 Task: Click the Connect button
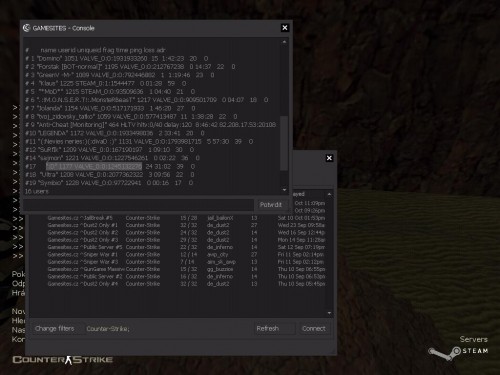click(x=314, y=329)
